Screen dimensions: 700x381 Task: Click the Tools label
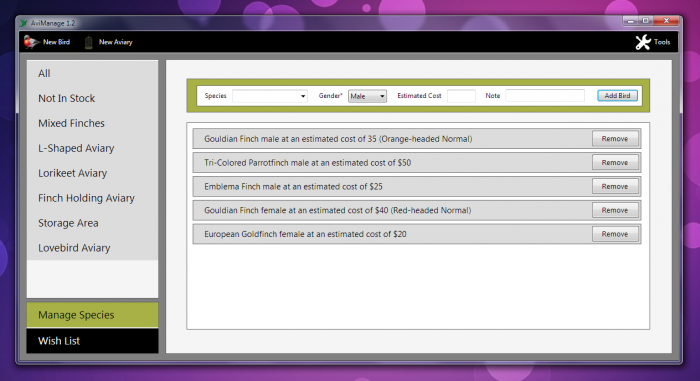click(x=662, y=42)
